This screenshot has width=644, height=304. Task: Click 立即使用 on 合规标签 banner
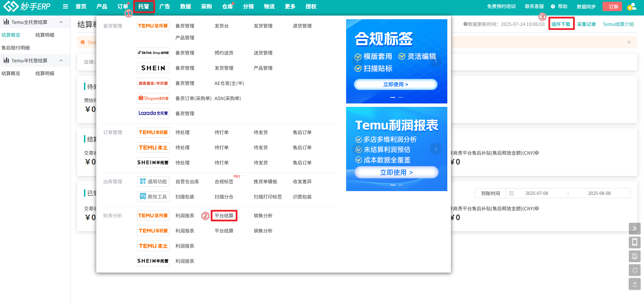(x=396, y=84)
